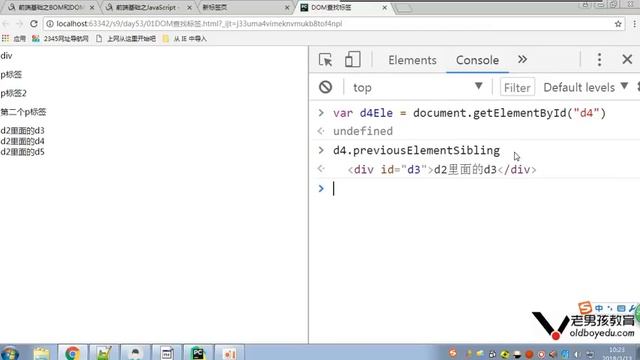The height and width of the screenshot is (360, 640).
Task: Click the div id="d3" console output
Action: [x=442, y=169]
